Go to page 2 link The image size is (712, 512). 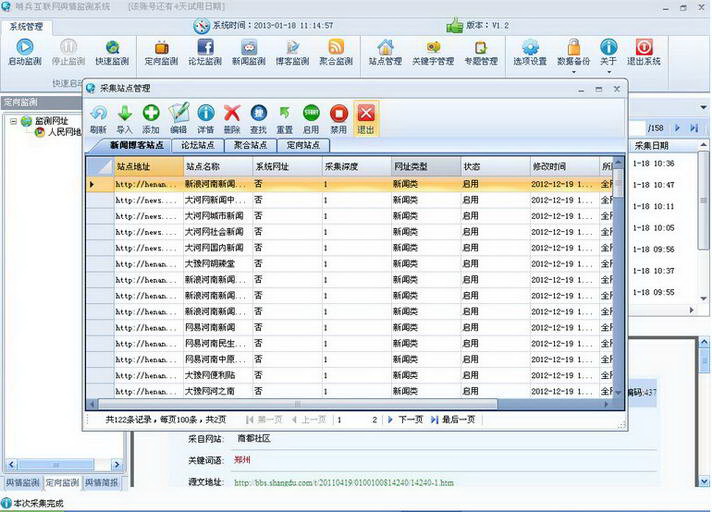375,420
